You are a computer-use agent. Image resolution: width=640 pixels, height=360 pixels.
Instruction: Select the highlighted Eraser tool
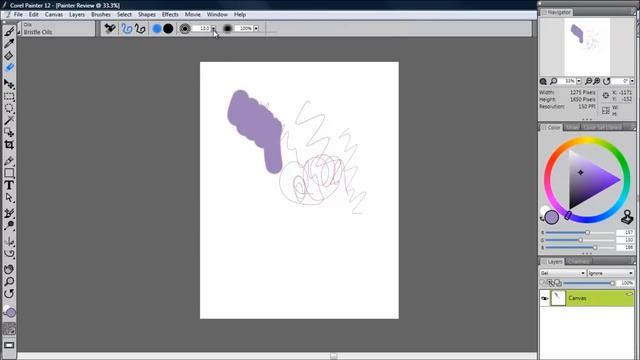click(x=9, y=67)
